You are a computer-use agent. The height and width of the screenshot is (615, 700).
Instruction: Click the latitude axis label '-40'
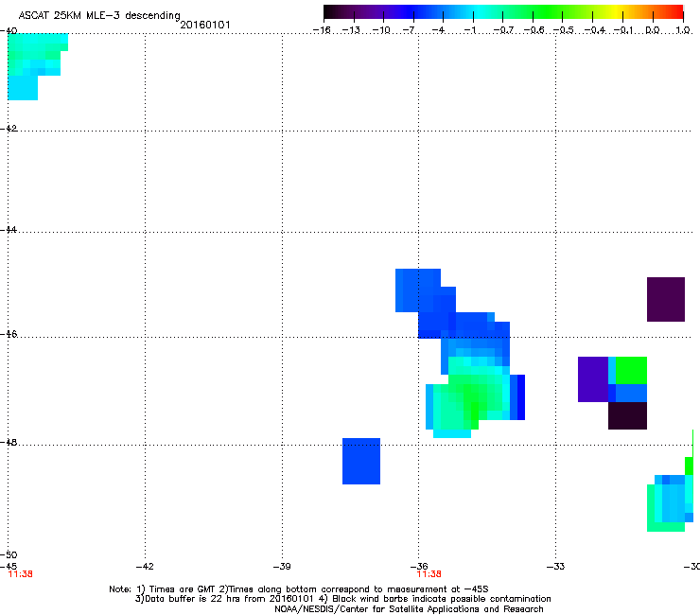9,31
